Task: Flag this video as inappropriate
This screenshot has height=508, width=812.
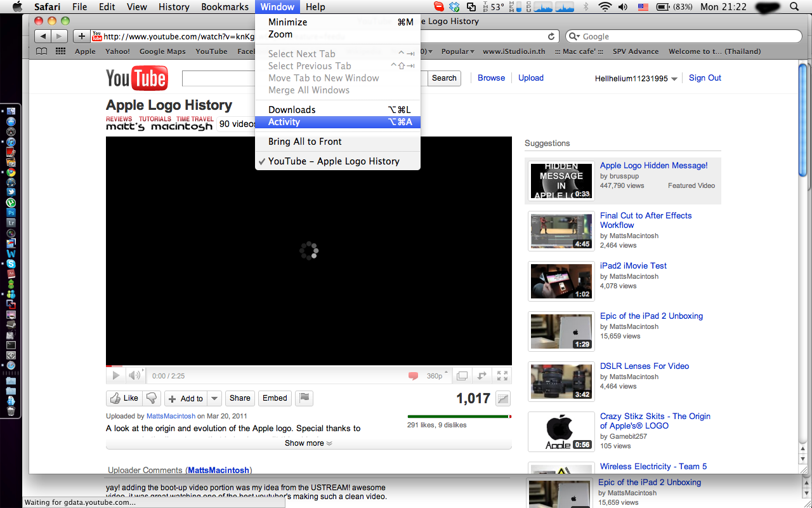Action: (304, 398)
